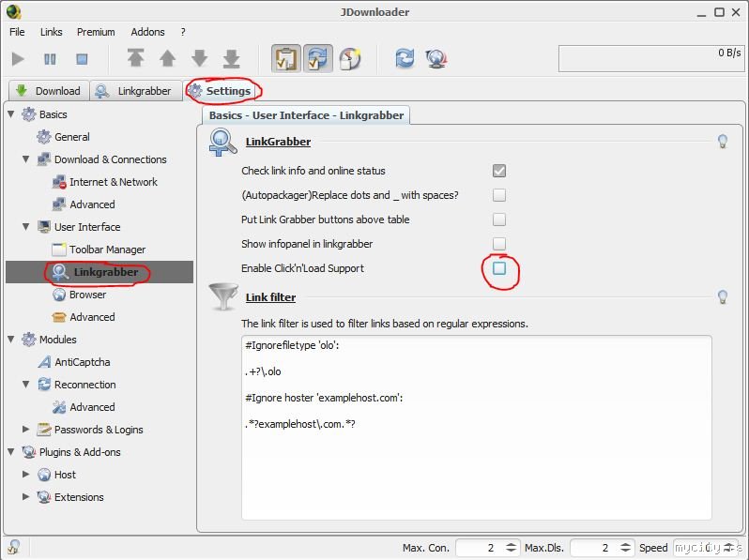Screen dimensions: 749x560
Task: Open Internet & Network settings
Action: (105, 181)
